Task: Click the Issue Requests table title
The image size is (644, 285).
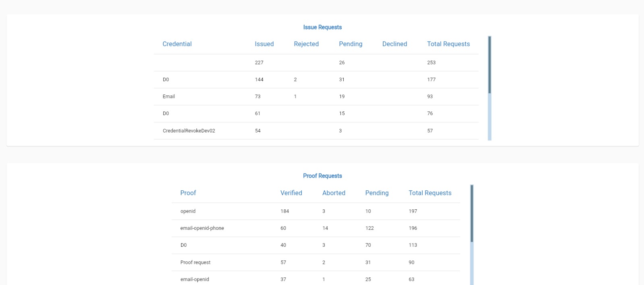Action: tap(322, 27)
